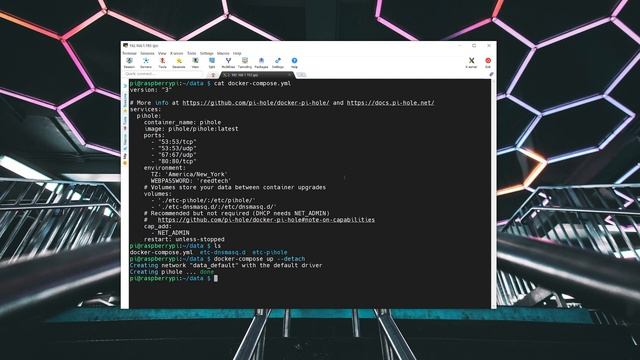
Task: Click the Session toolbar icon
Action: pos(129,62)
